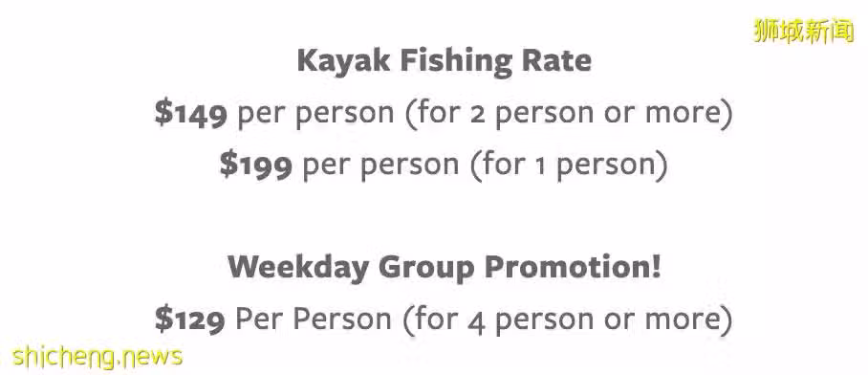Click "per person" right after $149
The image size is (868, 375).
(x=316, y=114)
